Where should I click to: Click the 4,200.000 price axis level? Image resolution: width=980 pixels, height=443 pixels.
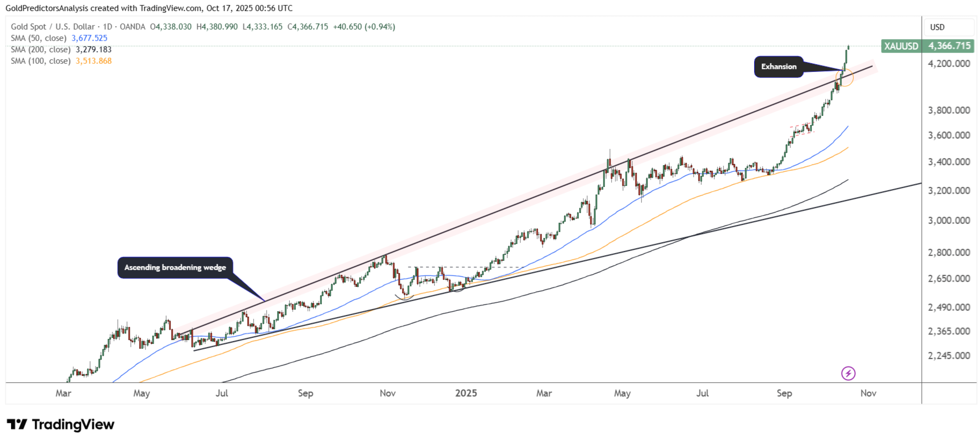point(949,63)
